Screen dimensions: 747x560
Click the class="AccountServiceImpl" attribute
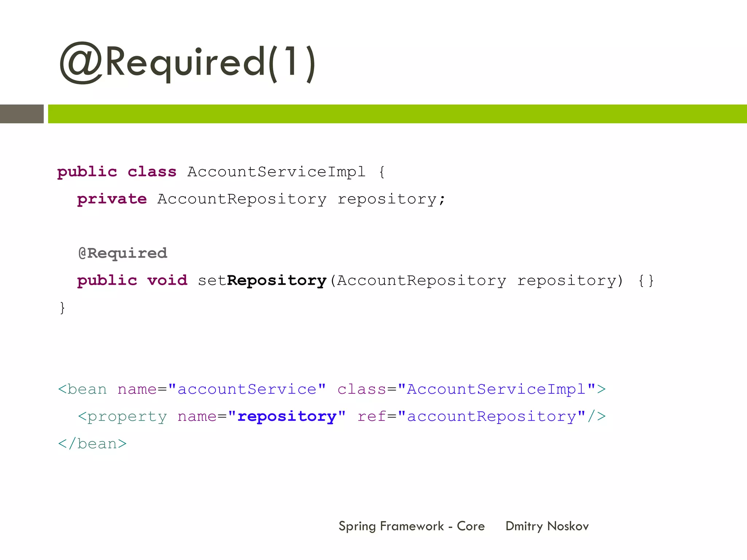click(466, 389)
